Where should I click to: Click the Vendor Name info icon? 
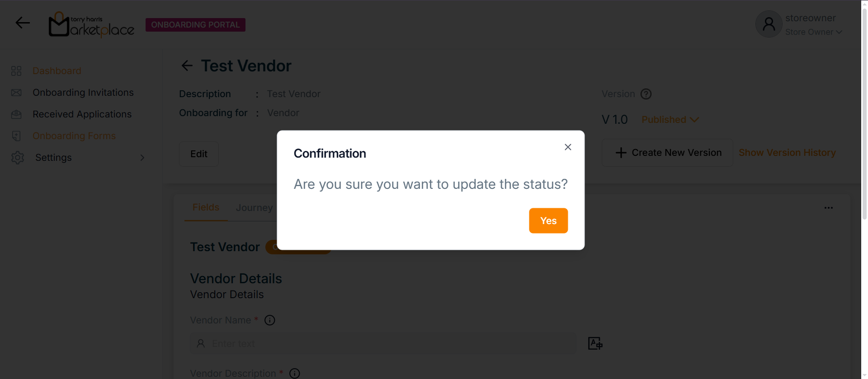click(x=270, y=320)
